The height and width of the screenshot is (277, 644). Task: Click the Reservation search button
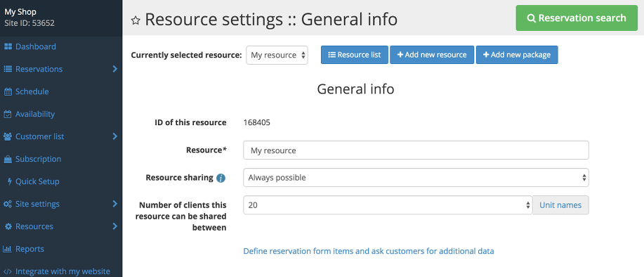coord(577,18)
